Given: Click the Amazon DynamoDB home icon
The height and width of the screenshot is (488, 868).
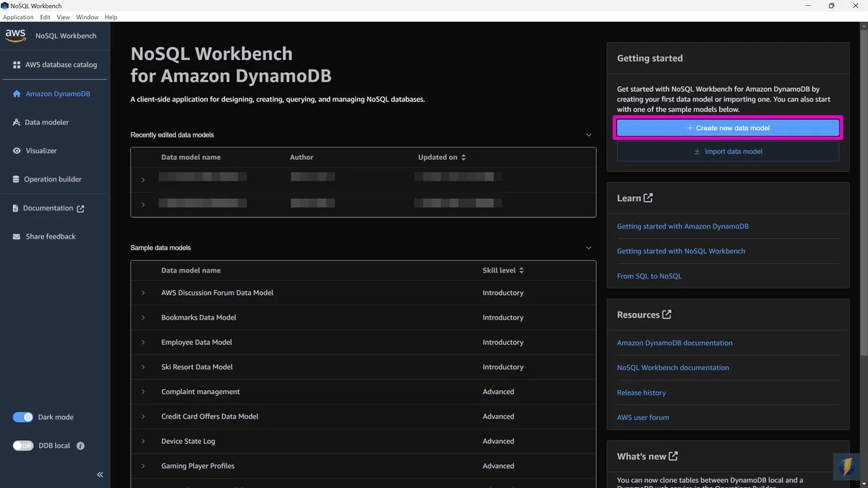Looking at the screenshot, I should (17, 94).
